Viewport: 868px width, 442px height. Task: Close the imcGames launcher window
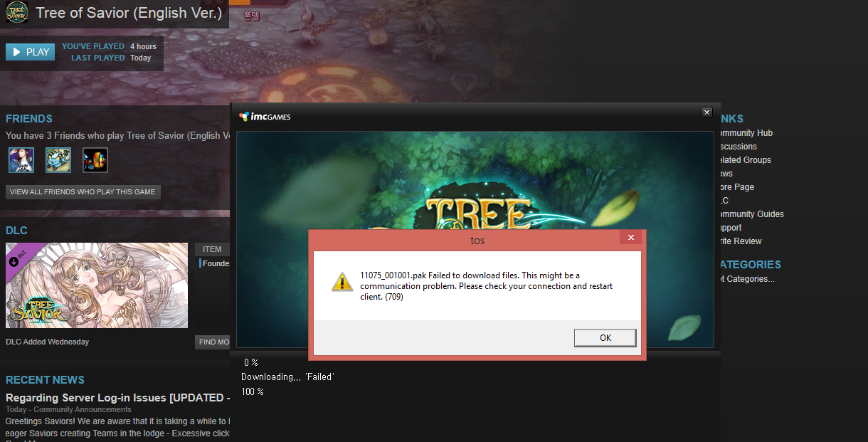706,112
